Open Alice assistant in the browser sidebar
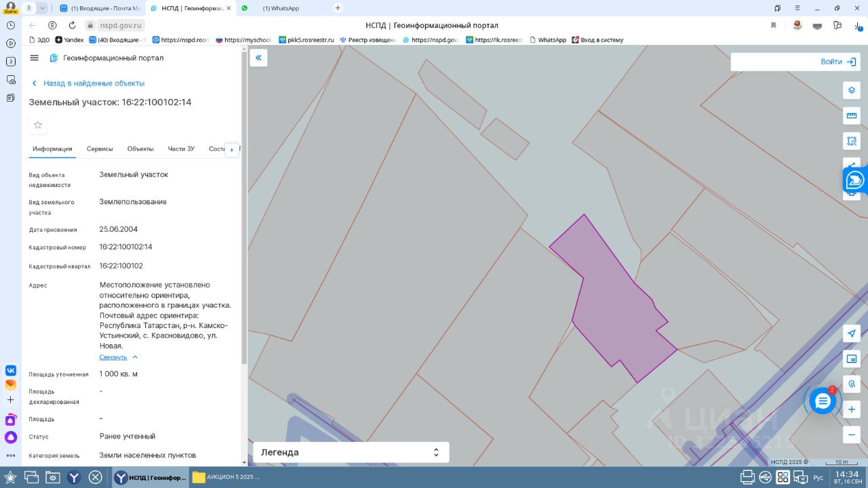 (x=11, y=437)
